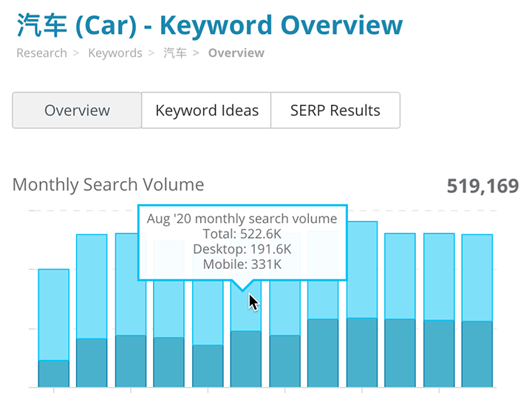The width and height of the screenshot is (532, 399).
Task: Select the SERP Results tab
Action: coord(335,111)
